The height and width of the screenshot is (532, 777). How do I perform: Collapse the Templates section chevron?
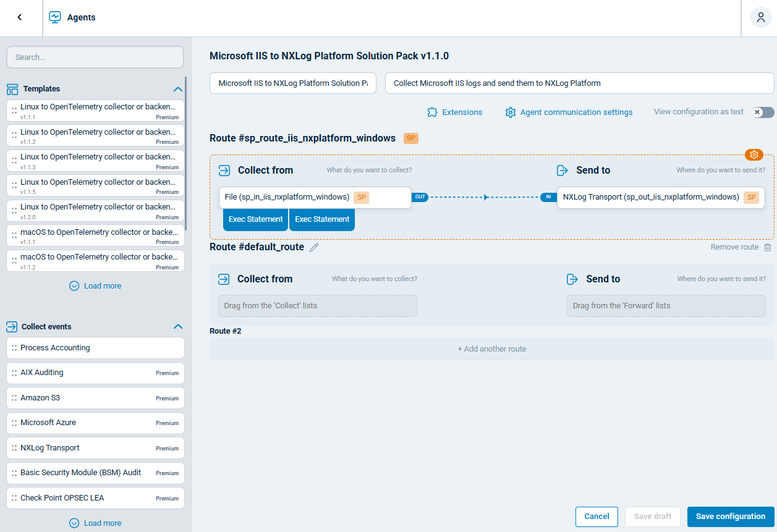point(178,89)
